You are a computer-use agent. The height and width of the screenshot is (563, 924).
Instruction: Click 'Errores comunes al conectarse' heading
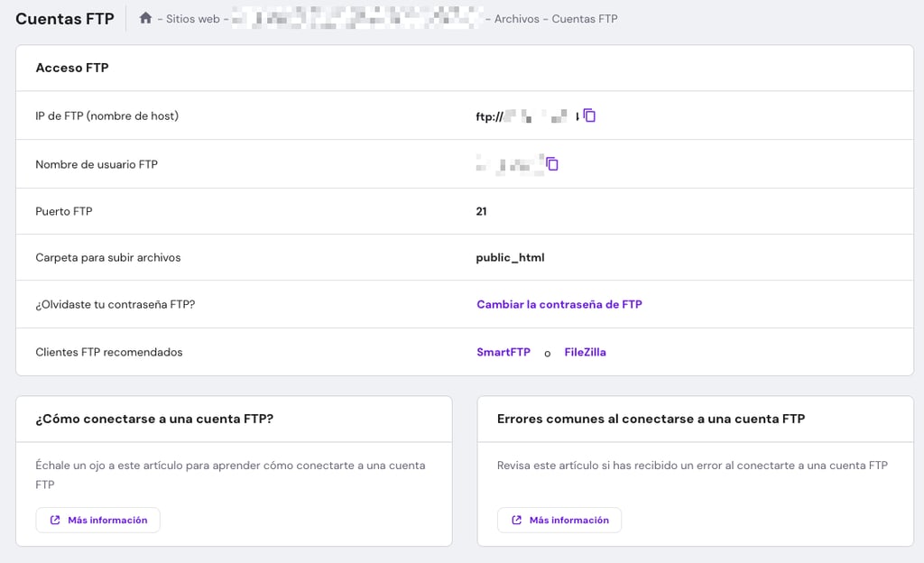coord(651,419)
